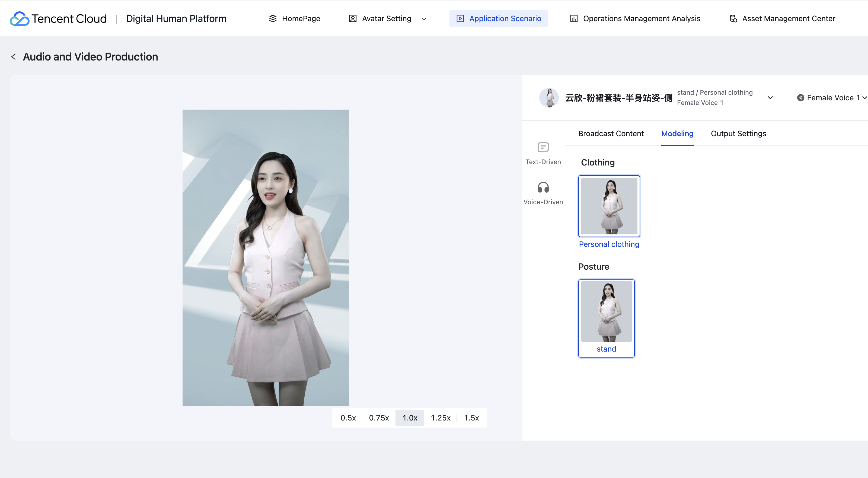The width and height of the screenshot is (868, 478).
Task: Click the Asset Management Center database icon
Action: pos(733,18)
